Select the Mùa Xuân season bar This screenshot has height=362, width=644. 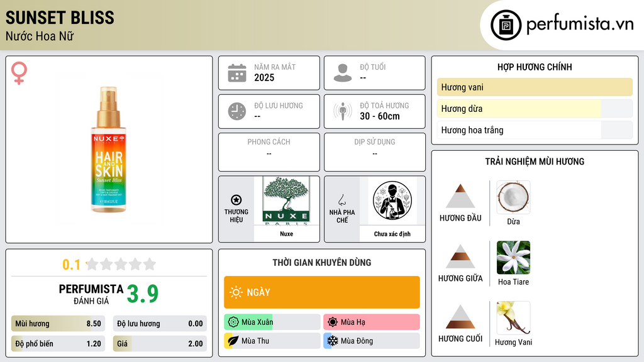272,322
